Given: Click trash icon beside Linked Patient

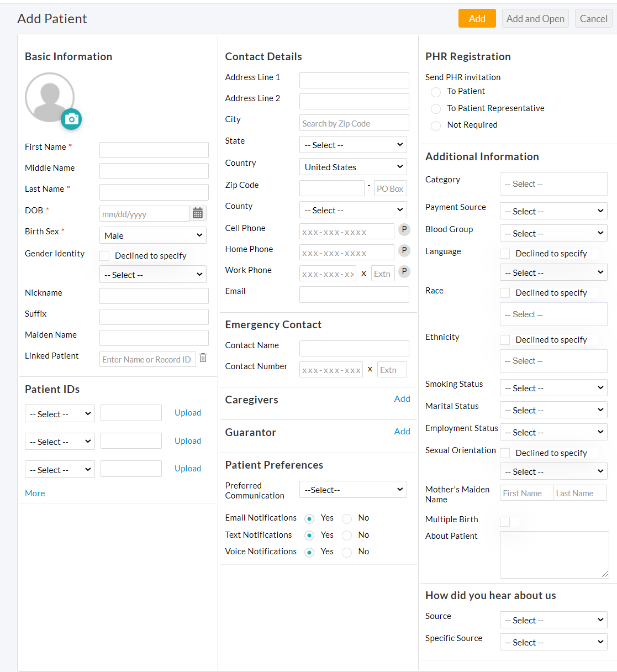Looking at the screenshot, I should click(203, 358).
